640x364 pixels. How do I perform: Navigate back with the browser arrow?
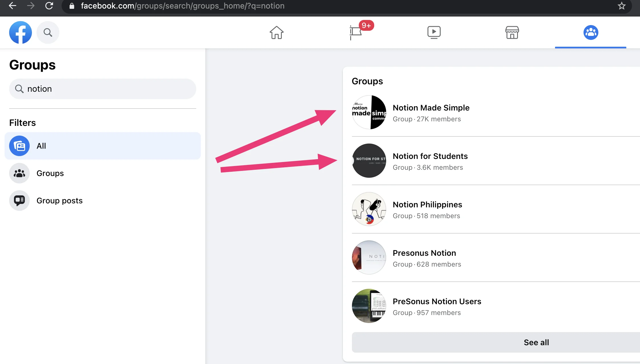13,6
